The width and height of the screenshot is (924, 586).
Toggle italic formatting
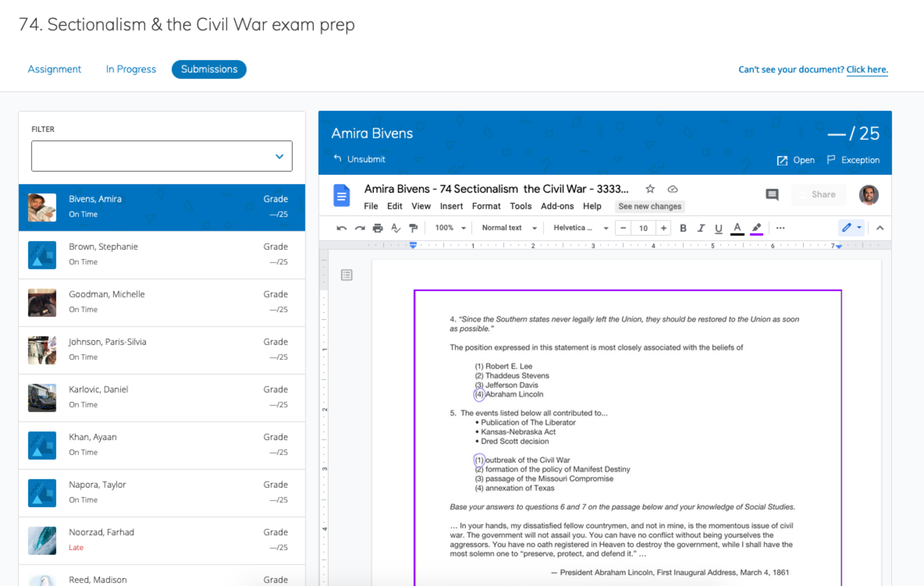click(x=701, y=228)
